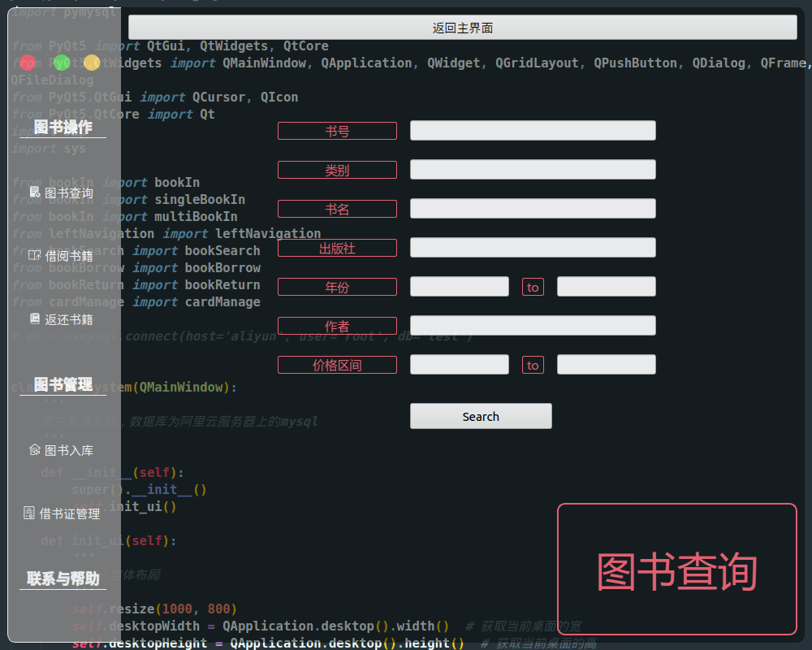Click the 作者 label button

coord(337,325)
